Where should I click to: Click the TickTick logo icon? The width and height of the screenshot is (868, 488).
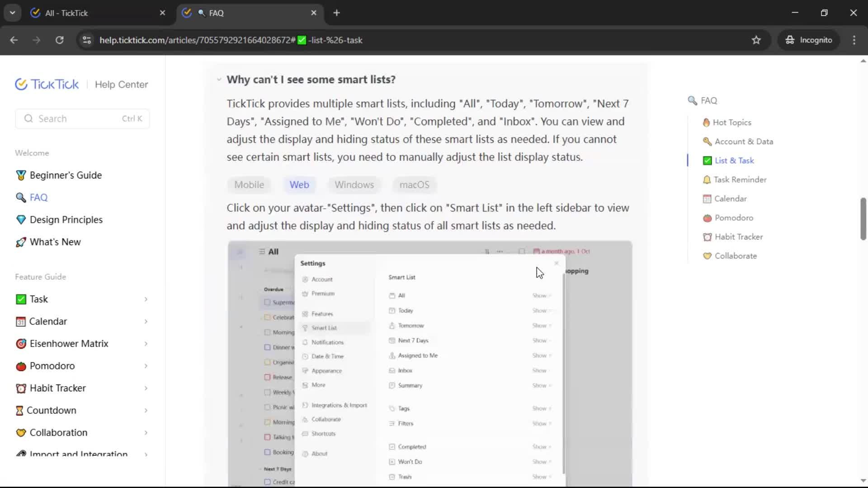click(21, 84)
